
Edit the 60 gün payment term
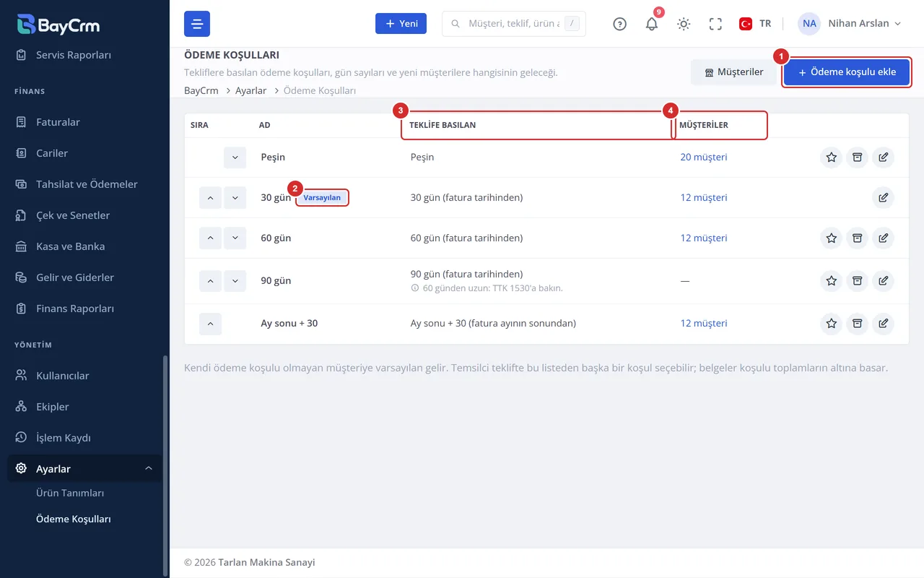pyautogui.click(x=883, y=238)
